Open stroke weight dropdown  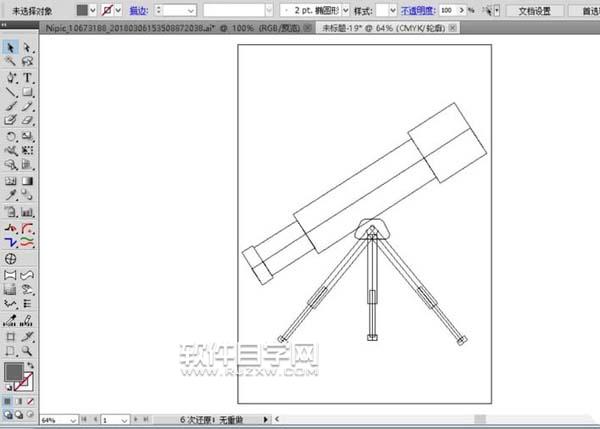[191, 11]
